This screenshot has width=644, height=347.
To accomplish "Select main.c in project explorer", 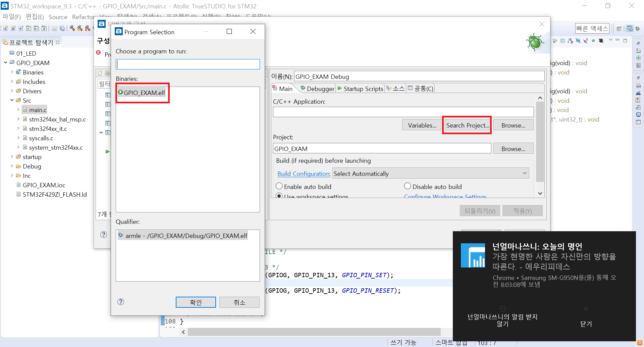I will (x=35, y=110).
